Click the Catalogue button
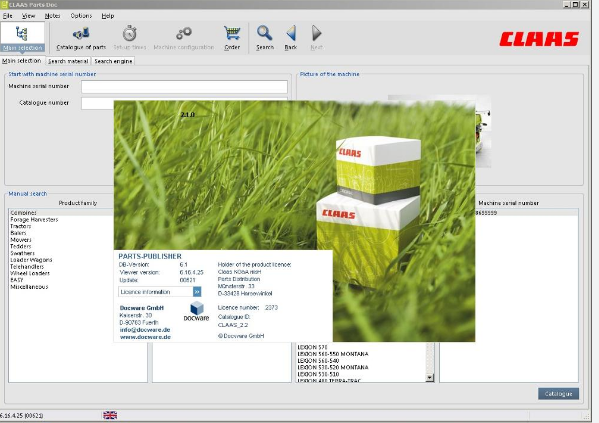Viewport: 599px width, 423px height. pos(559,394)
